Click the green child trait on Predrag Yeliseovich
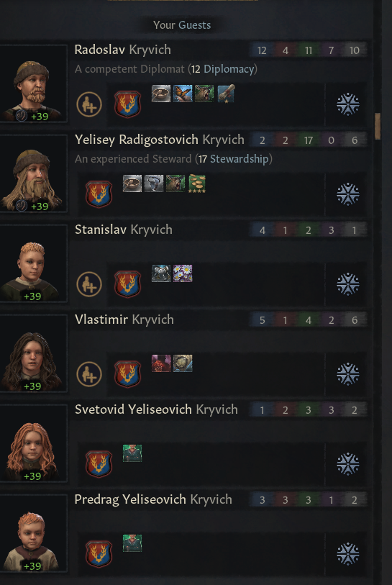The width and height of the screenshot is (392, 585). click(x=132, y=543)
